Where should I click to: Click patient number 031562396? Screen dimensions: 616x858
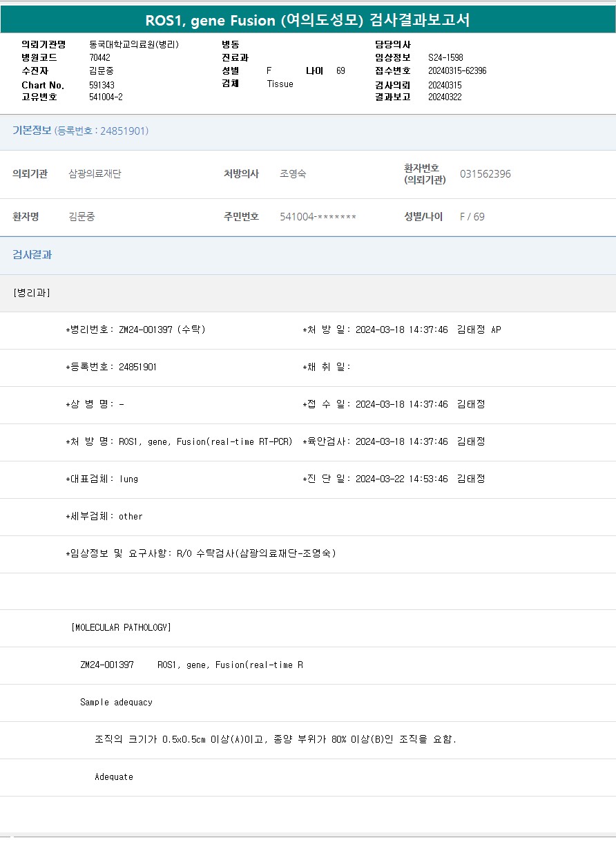[x=485, y=174]
